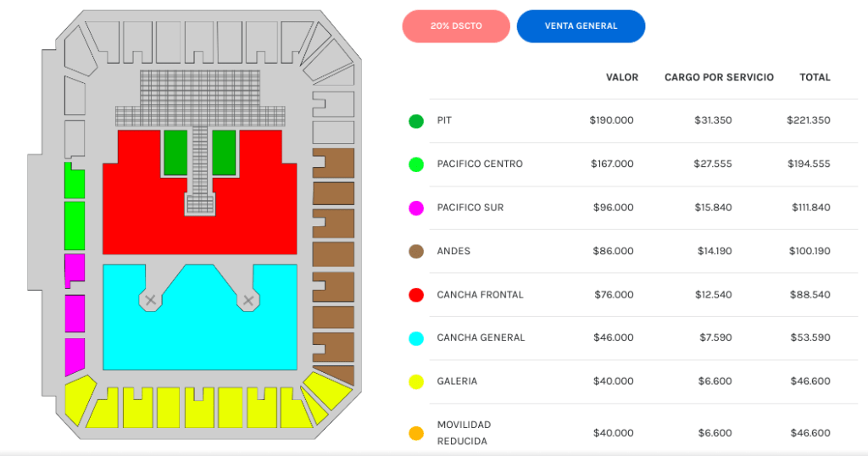Click the PIT dark green color dot
Viewport: 868px width, 456px height.
(x=416, y=121)
